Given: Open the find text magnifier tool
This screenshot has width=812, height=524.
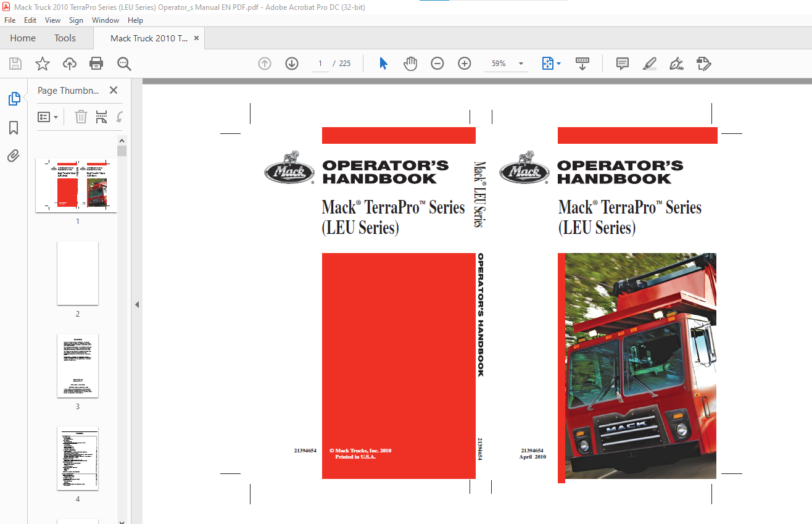Looking at the screenshot, I should tap(124, 64).
